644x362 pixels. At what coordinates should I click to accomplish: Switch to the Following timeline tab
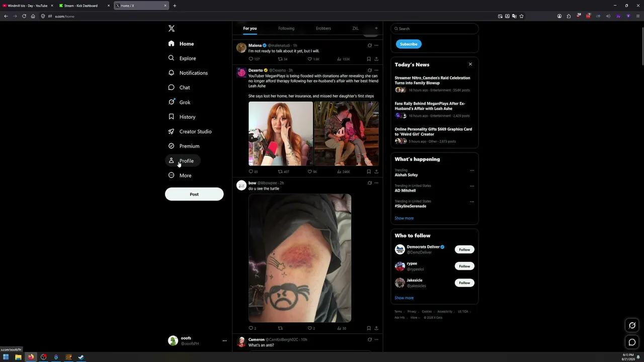tap(286, 29)
